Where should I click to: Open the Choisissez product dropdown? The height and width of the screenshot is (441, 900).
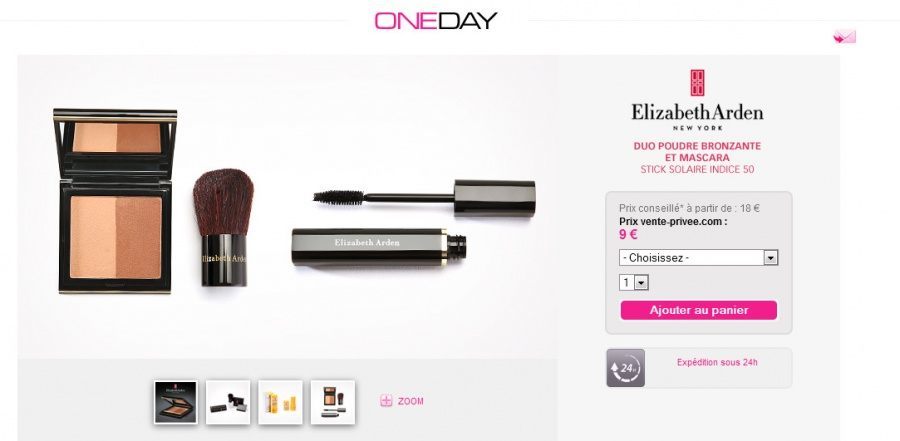click(699, 257)
